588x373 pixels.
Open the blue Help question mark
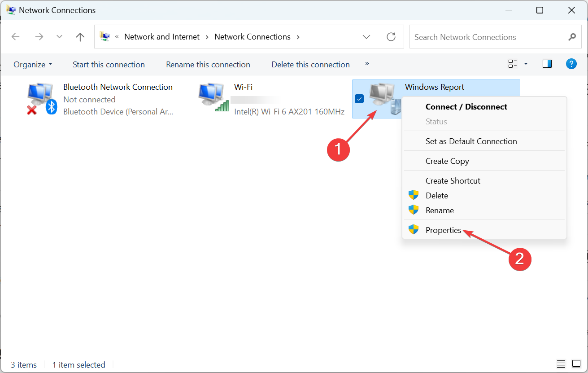571,64
